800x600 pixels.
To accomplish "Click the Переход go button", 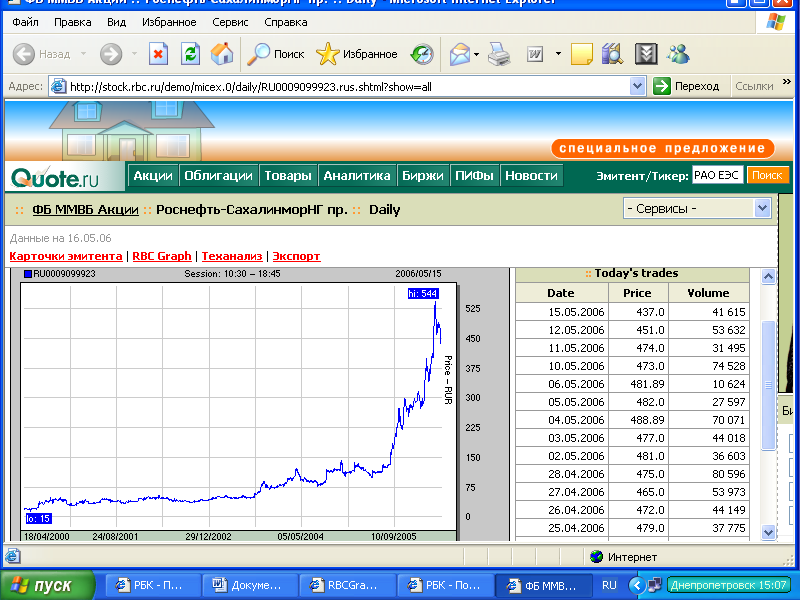I will tap(687, 86).
